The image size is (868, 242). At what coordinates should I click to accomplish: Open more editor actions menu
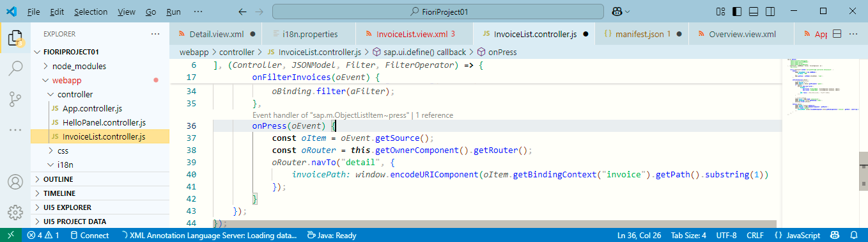[854, 34]
